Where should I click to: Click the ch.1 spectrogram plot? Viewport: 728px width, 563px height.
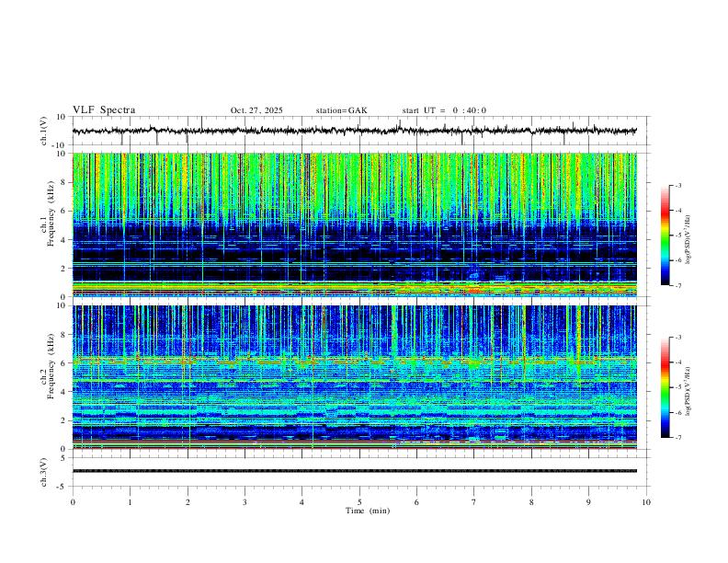click(x=355, y=224)
